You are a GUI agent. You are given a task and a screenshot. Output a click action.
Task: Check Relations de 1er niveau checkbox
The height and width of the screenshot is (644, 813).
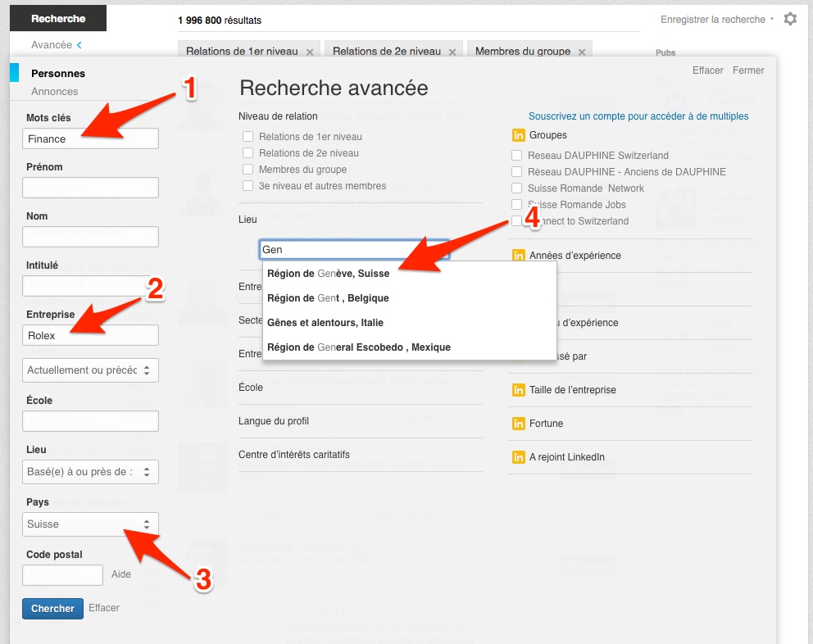[248, 136]
